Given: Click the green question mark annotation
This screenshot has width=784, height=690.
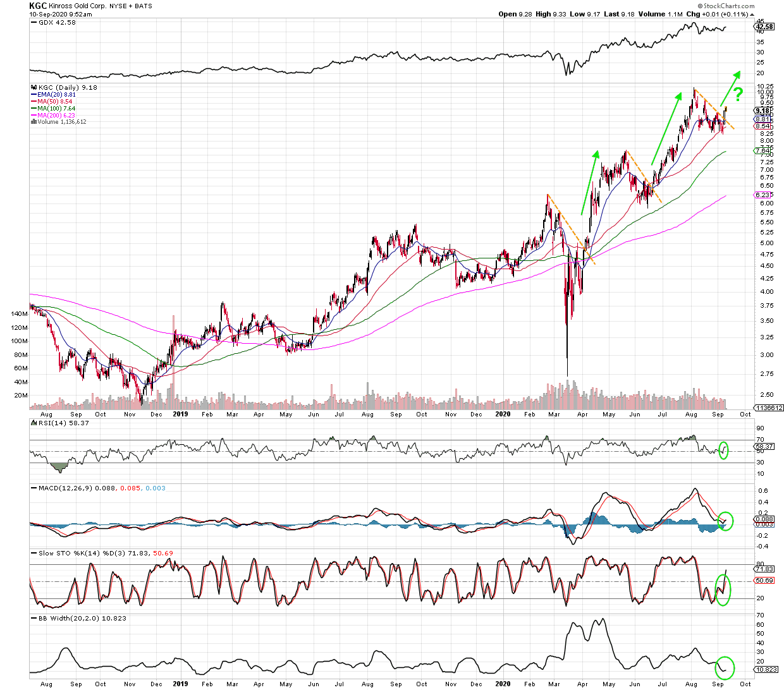Looking at the screenshot, I should (x=738, y=95).
